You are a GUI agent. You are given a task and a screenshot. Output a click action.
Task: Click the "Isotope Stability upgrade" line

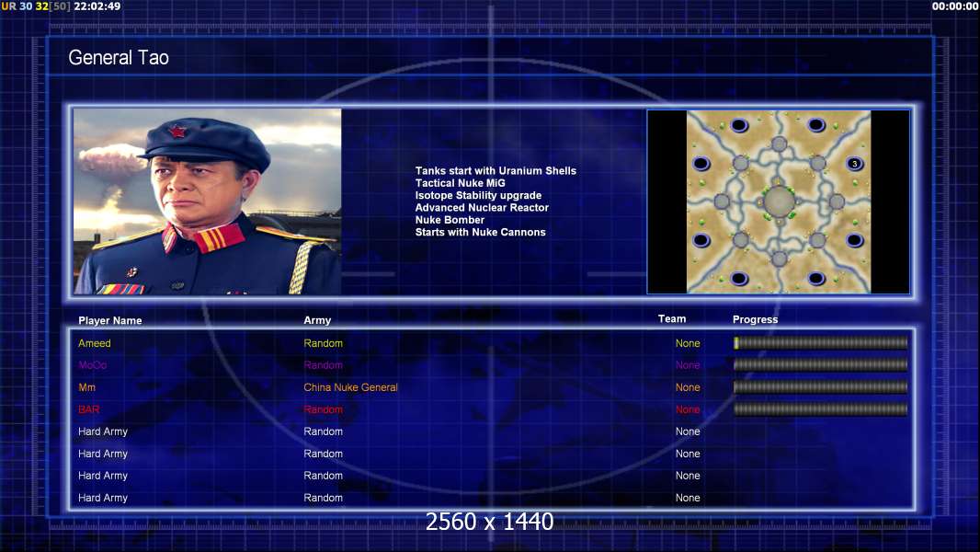[x=478, y=195]
